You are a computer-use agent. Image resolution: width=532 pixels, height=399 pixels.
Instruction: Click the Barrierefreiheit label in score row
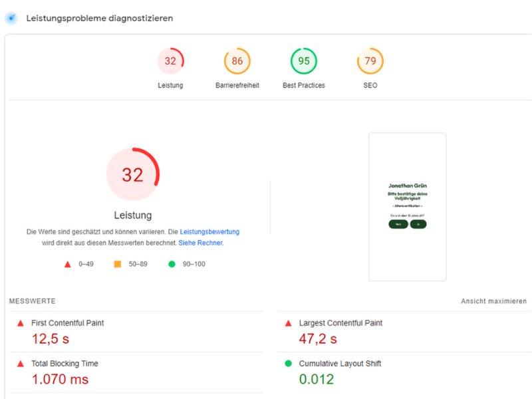237,86
